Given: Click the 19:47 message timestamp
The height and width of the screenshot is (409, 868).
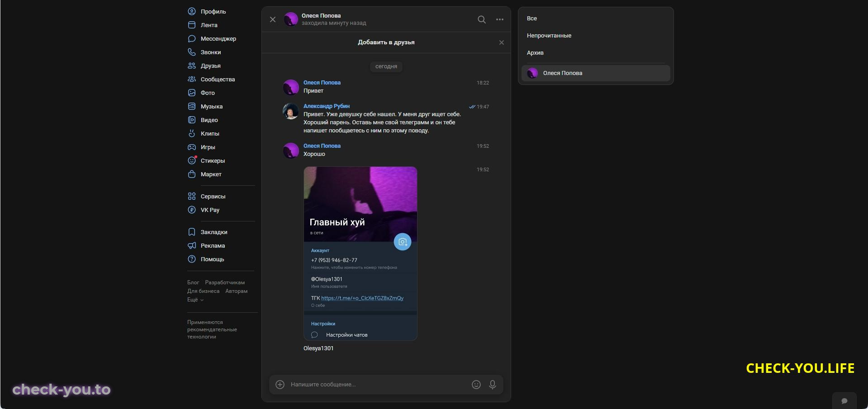Looking at the screenshot, I should coord(483,107).
